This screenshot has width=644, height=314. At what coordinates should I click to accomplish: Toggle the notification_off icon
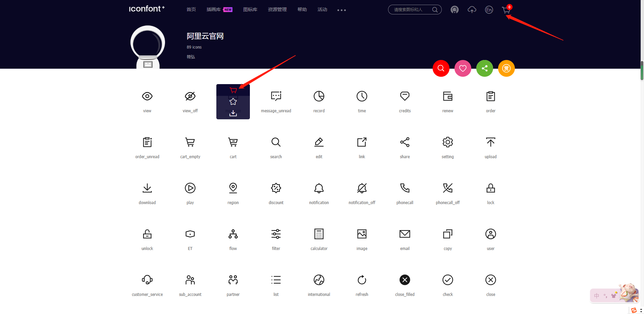click(x=362, y=188)
